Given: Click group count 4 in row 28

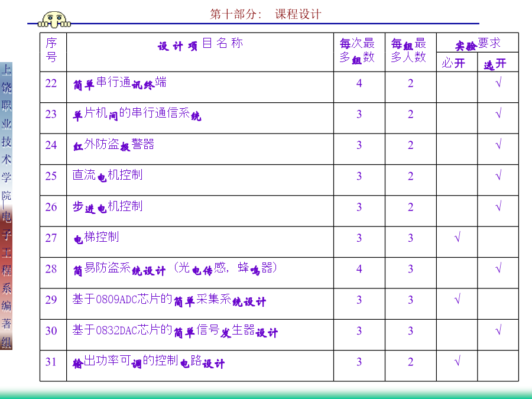Looking at the screenshot, I should pyautogui.click(x=359, y=269).
